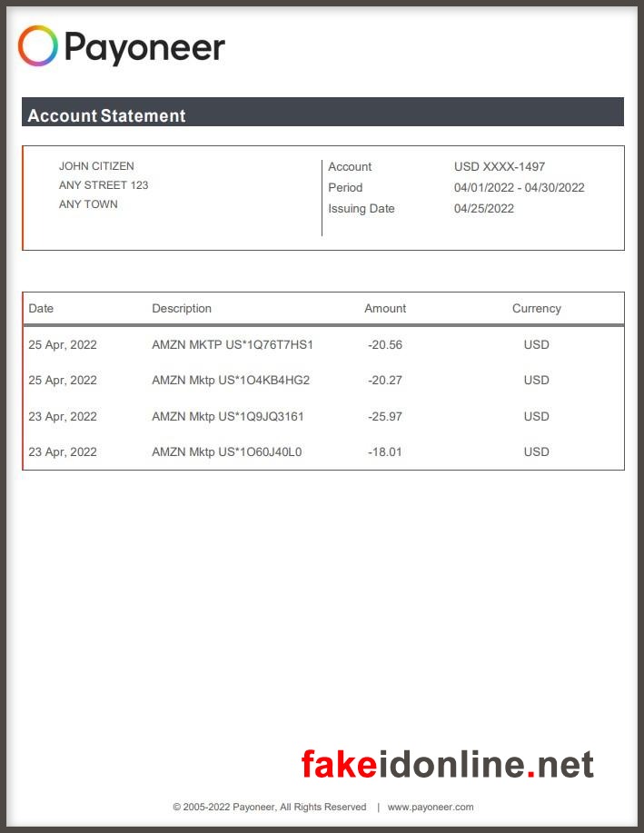Click USD in the -20.56 row
This screenshot has width=644, height=833.
(537, 345)
